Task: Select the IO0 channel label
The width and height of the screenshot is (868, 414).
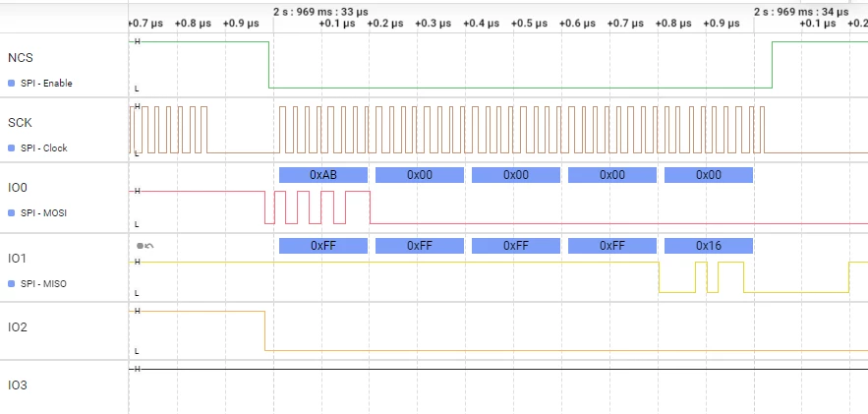Action: [17, 188]
